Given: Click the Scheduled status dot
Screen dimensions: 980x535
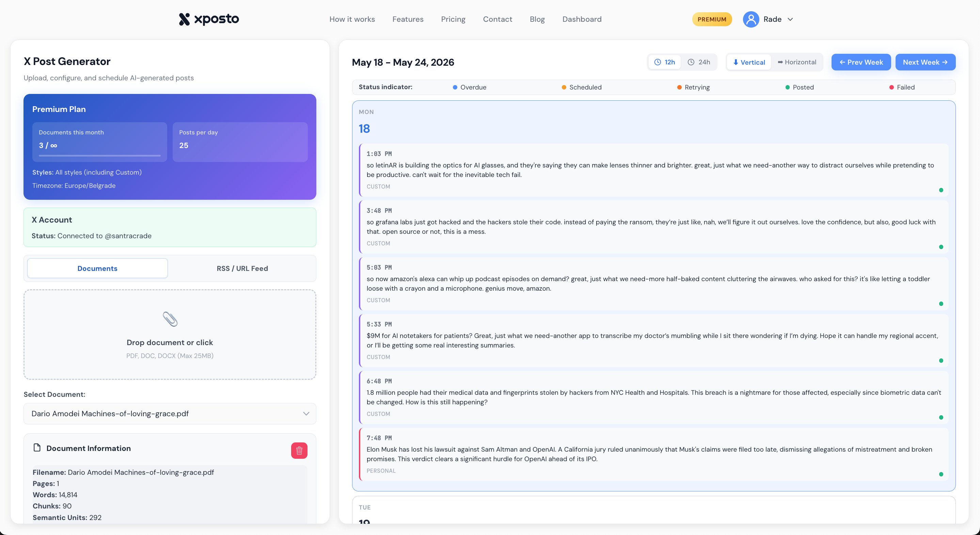Looking at the screenshot, I should (564, 87).
